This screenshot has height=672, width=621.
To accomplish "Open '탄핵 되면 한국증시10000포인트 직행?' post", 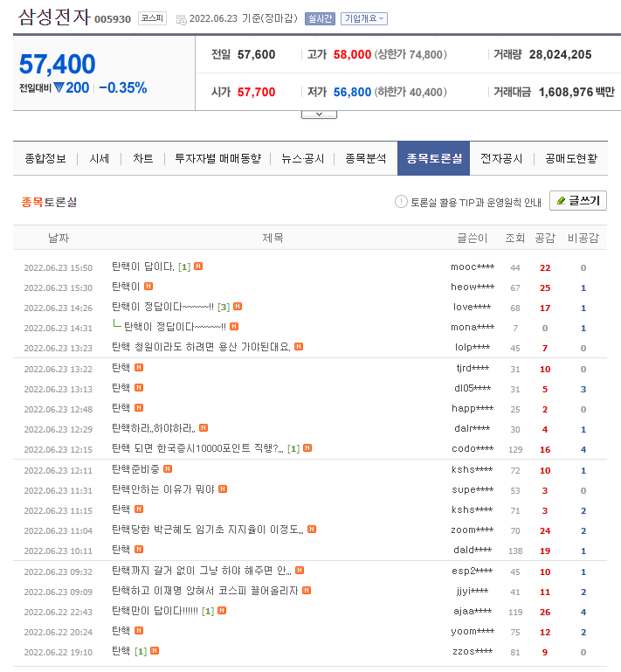I will (x=198, y=448).
